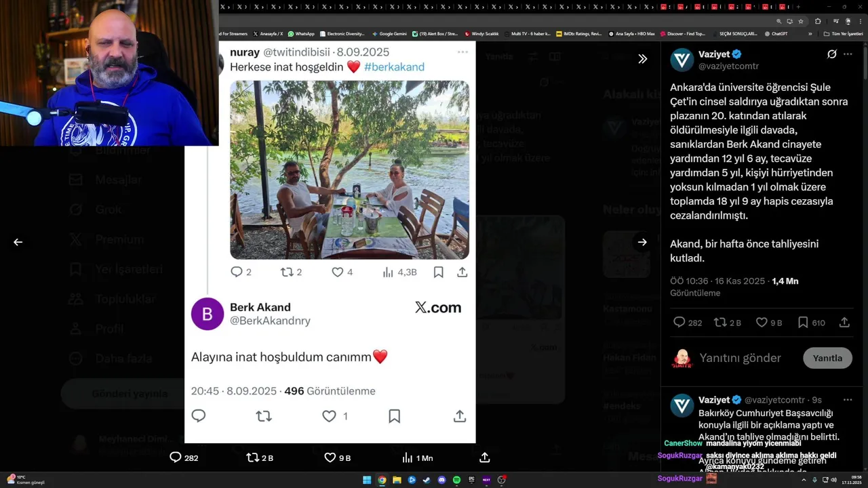Open 'IMDb: Ratings, Revi...' bookmark
Image resolution: width=868 pixels, height=488 pixels.
click(578, 33)
